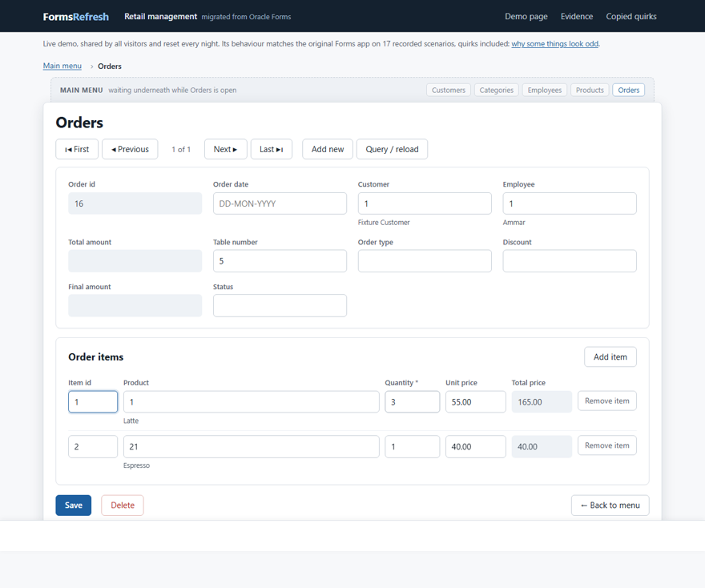Focus Quantity field of Espresso row
Viewport: 705px width, 588px height.
click(413, 446)
